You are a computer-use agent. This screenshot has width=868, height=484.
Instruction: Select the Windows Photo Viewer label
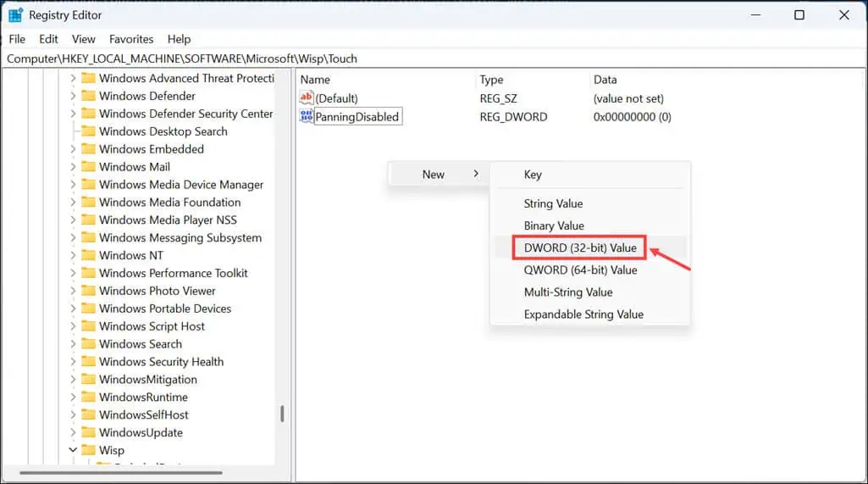point(158,291)
